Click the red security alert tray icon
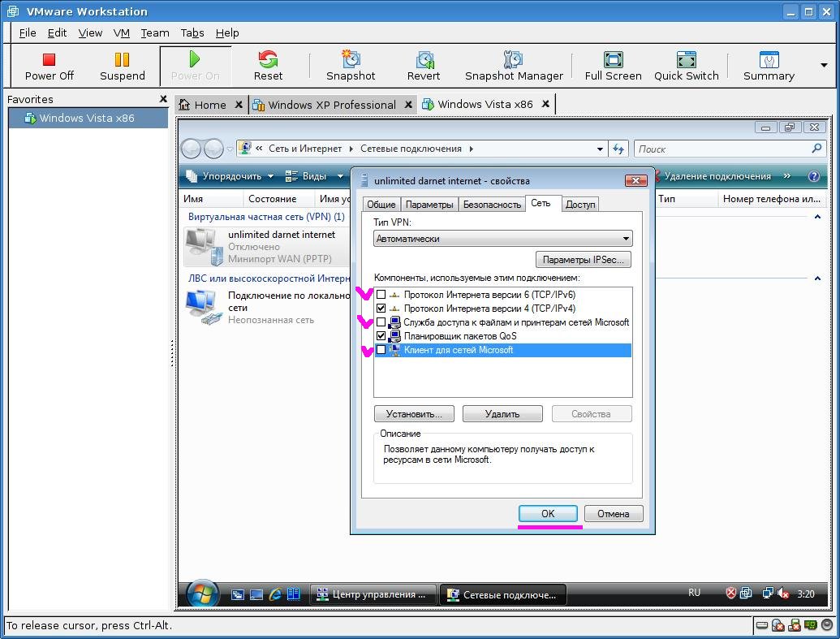This screenshot has width=840, height=639. pyautogui.click(x=730, y=593)
